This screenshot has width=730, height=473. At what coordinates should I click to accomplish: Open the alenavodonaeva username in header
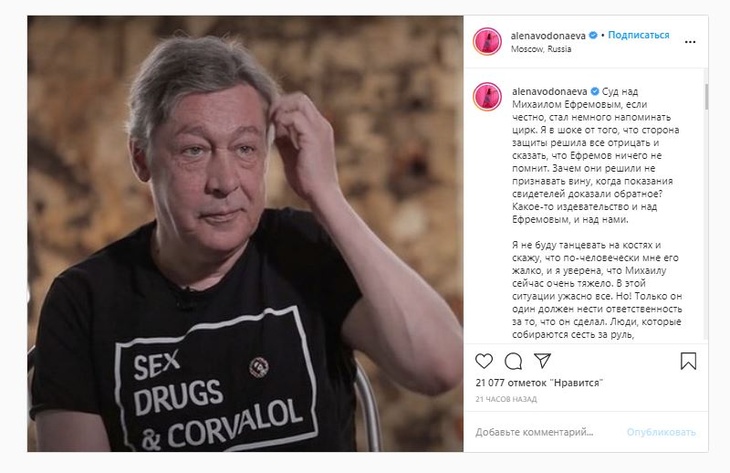548,35
